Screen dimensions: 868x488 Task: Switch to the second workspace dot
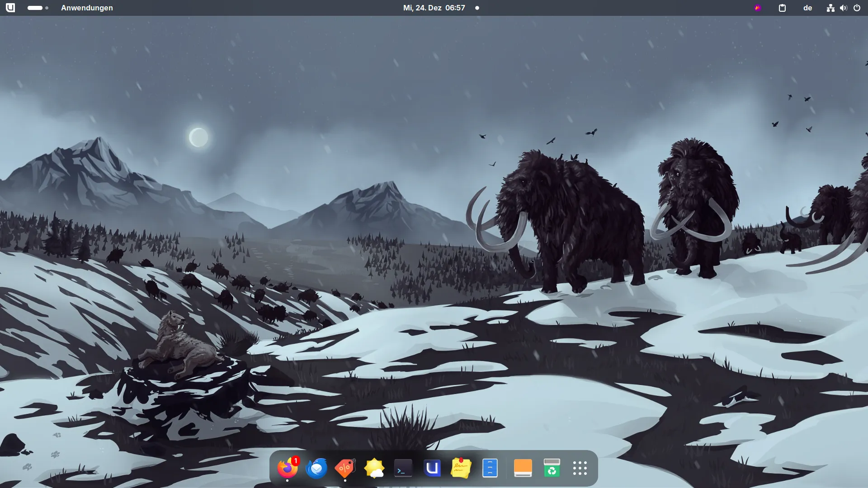47,8
